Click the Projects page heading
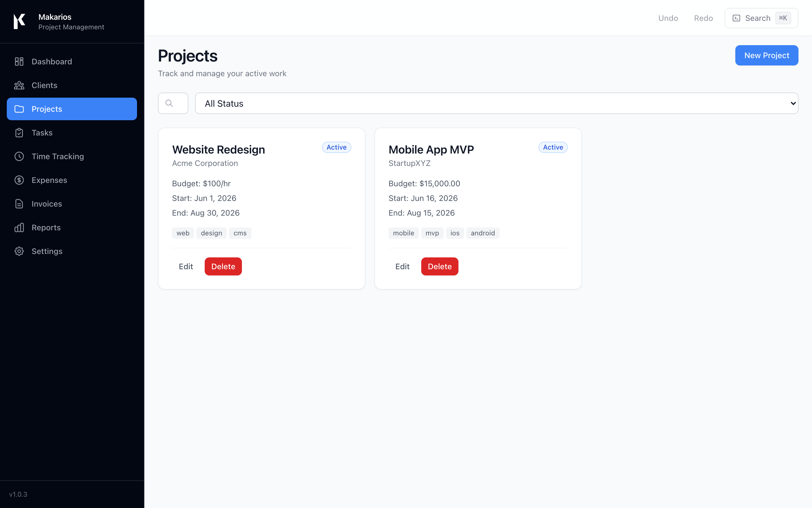 [187, 56]
